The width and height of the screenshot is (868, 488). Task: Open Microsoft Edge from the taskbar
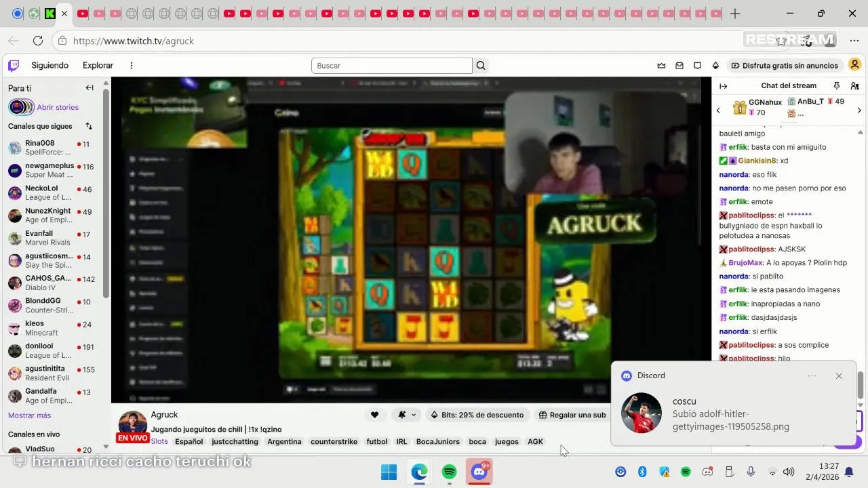[x=419, y=472]
